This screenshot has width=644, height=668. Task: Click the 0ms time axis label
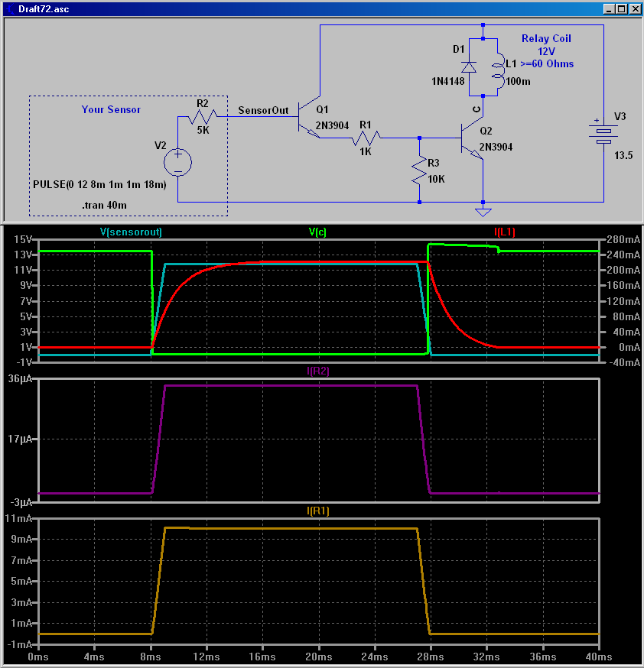tap(38, 657)
